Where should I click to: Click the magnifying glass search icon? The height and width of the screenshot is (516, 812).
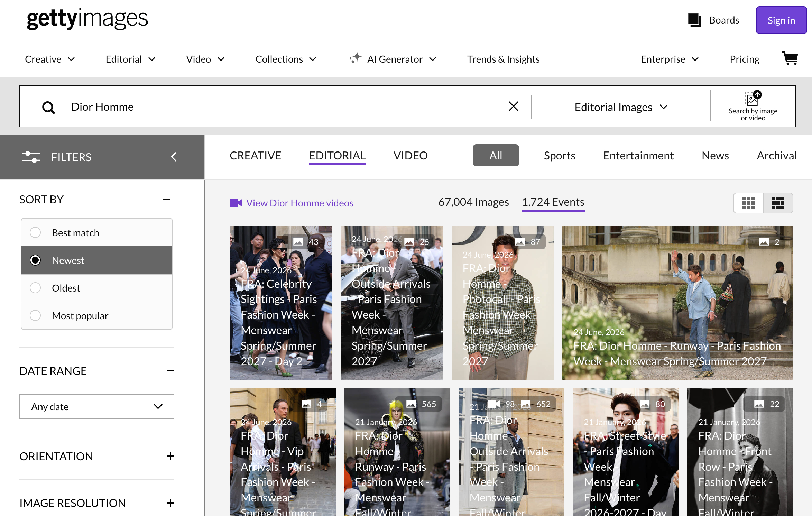pyautogui.click(x=48, y=107)
